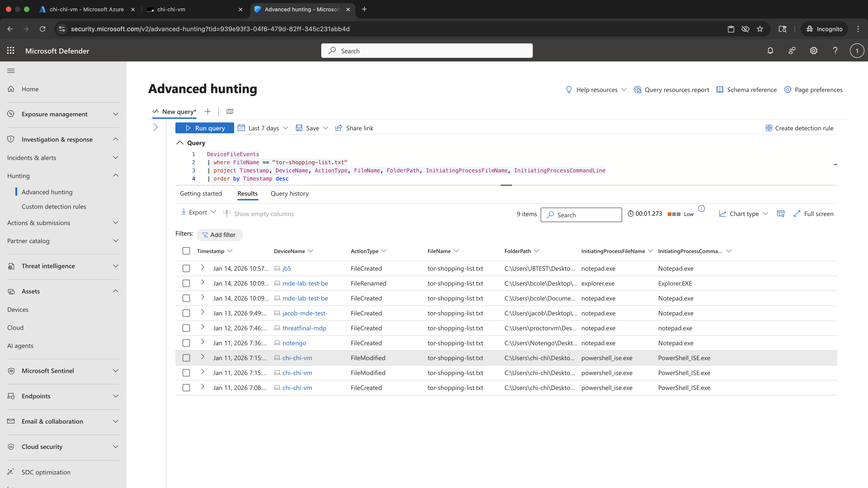The width and height of the screenshot is (868, 488).
Task: Open the help question mark icon
Action: (835, 51)
